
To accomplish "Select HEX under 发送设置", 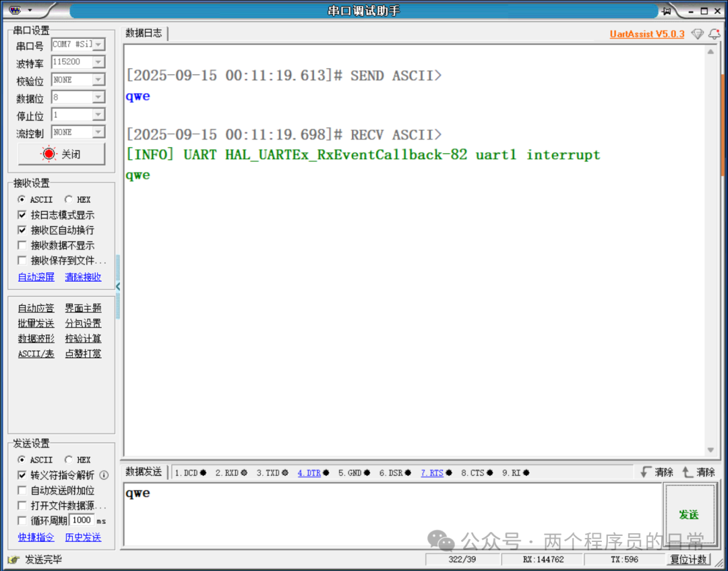I will point(69,460).
